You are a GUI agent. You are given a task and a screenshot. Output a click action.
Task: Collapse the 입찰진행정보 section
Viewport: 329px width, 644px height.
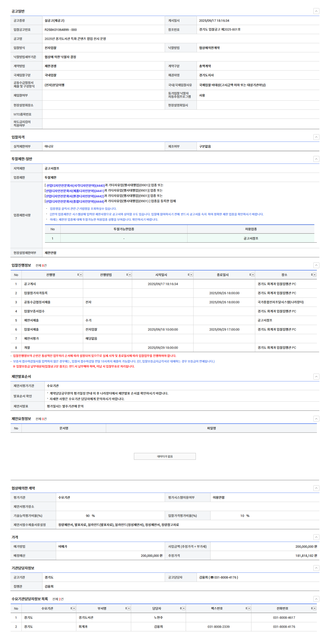pyautogui.click(x=316, y=265)
